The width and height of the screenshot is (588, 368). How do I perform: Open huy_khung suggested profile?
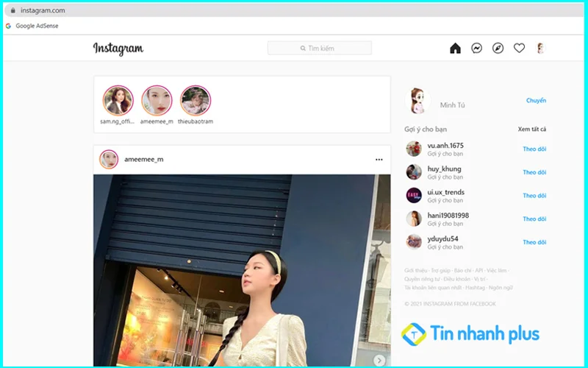point(445,169)
